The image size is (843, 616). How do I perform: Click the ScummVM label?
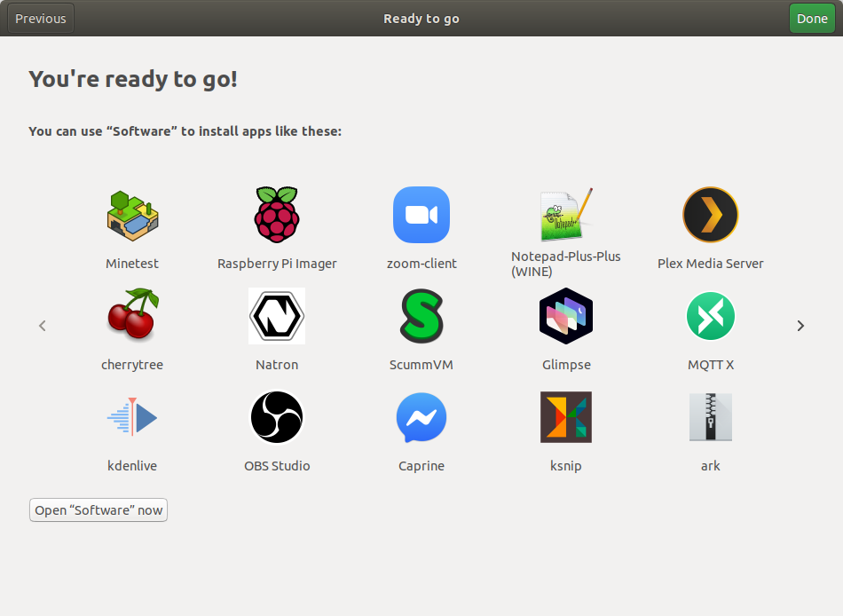[x=421, y=365]
